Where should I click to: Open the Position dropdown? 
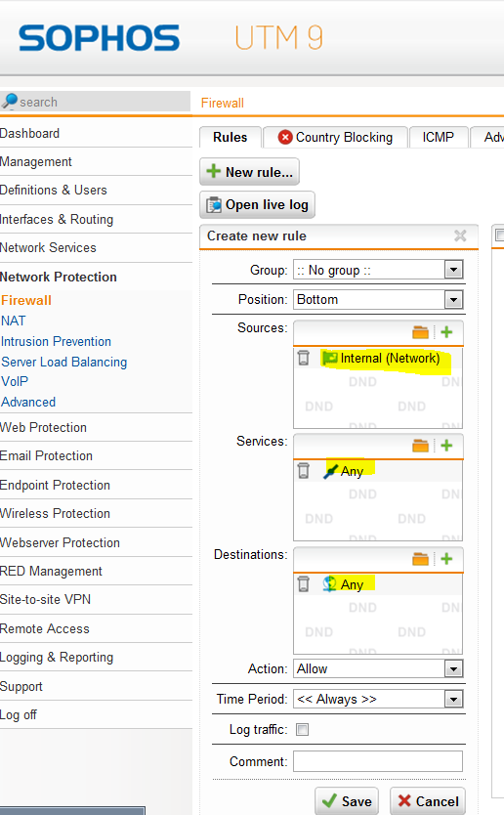(x=453, y=300)
